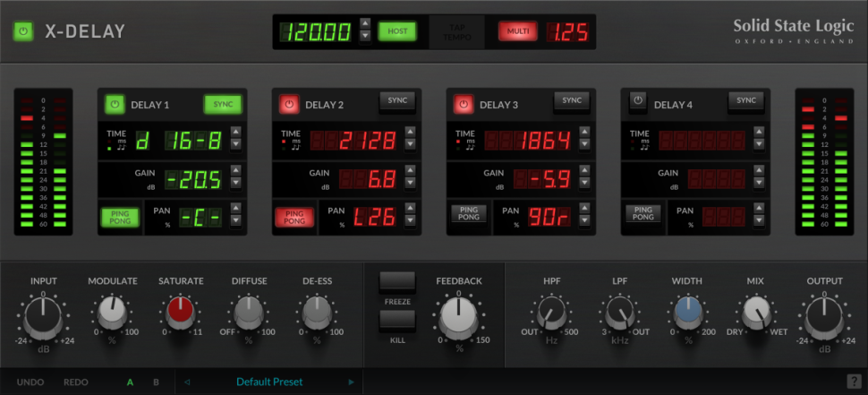
Task: Decrease Delay 4 gain value
Action: 759,182
